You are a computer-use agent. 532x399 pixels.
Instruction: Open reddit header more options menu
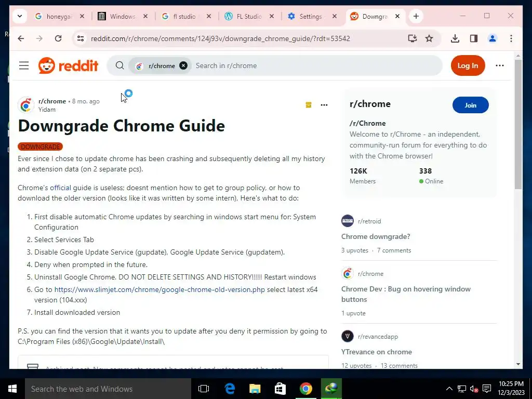point(499,65)
